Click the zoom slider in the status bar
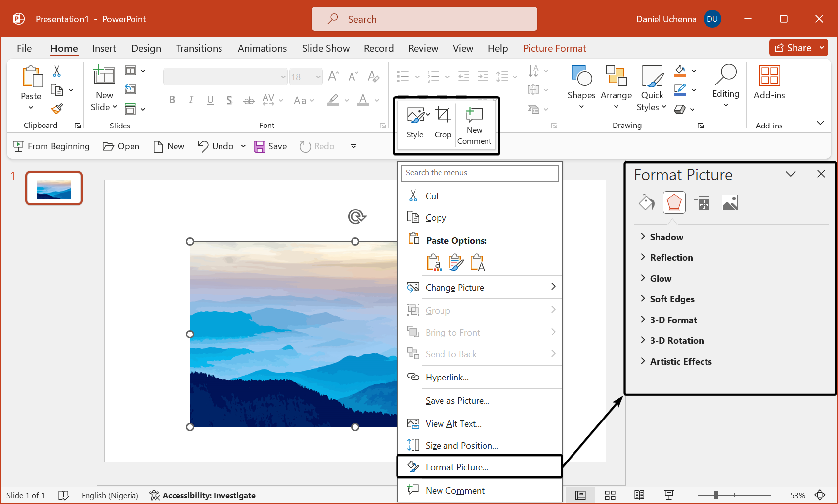The width and height of the screenshot is (838, 504). [x=716, y=495]
